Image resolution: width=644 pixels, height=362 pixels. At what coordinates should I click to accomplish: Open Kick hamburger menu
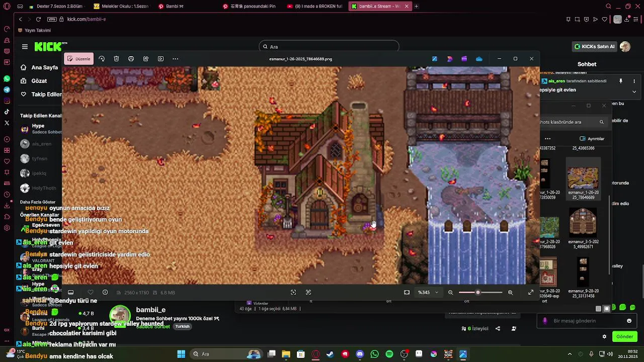[x=25, y=47]
